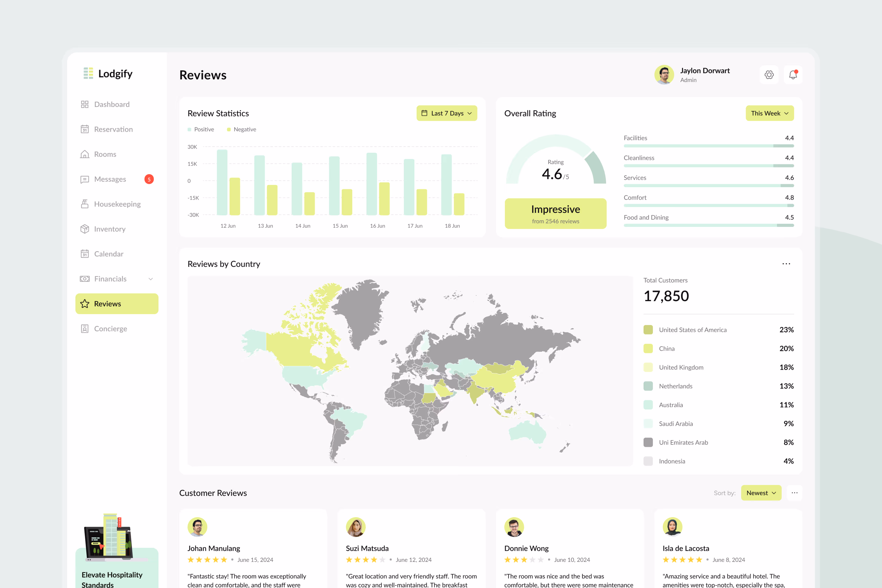Toggle the United States of America legend swatch
882x588 pixels.
click(648, 330)
